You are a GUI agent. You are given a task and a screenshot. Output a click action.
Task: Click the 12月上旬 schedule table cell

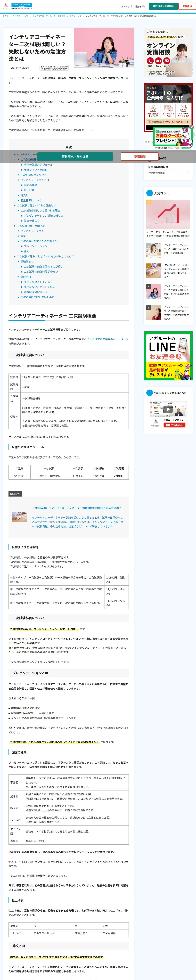point(98,476)
